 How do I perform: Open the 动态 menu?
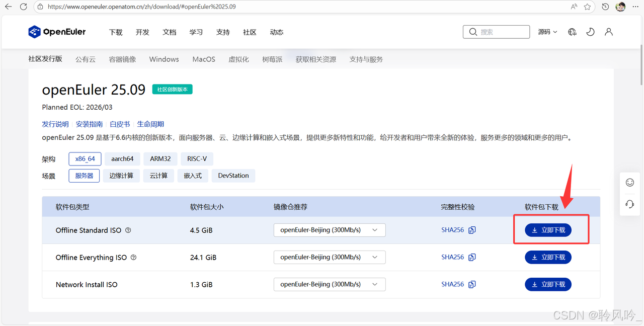click(277, 32)
